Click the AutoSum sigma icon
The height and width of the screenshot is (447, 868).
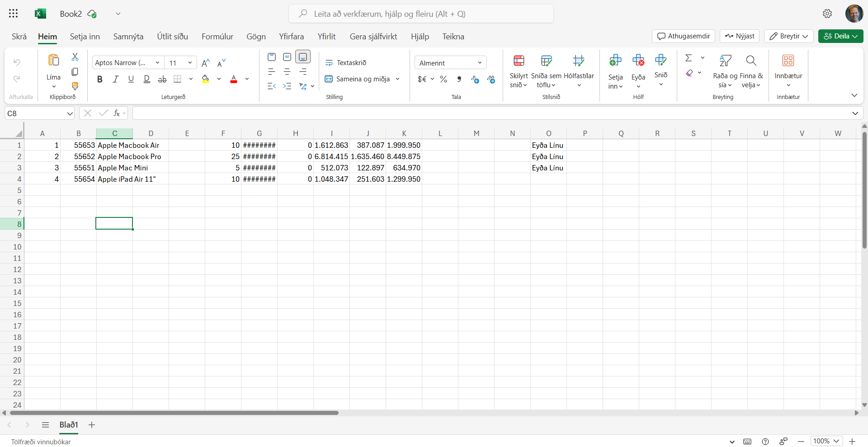689,58
